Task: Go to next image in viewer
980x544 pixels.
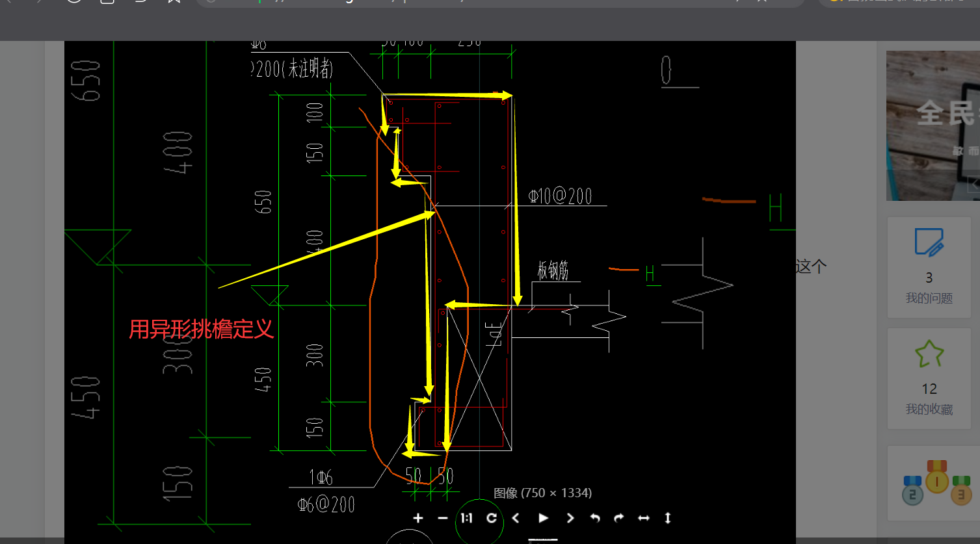Action: 570,518
